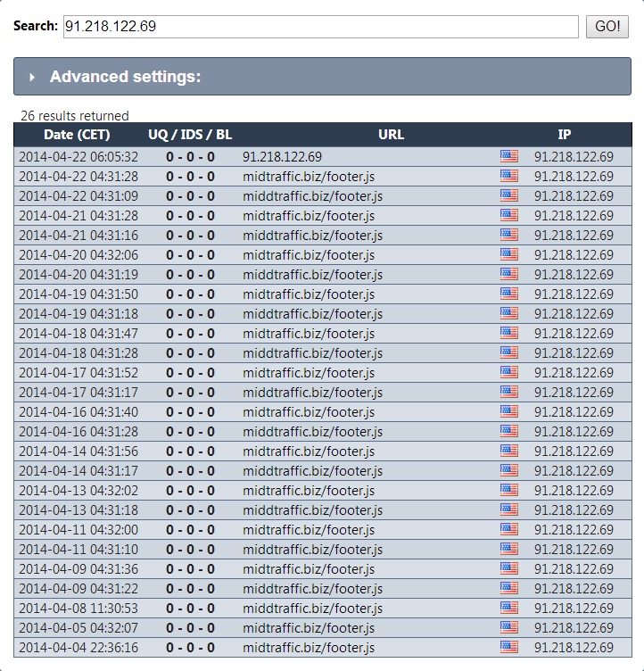Sort by the Date (CET) column header
This screenshot has height=671, width=644.
(77, 135)
